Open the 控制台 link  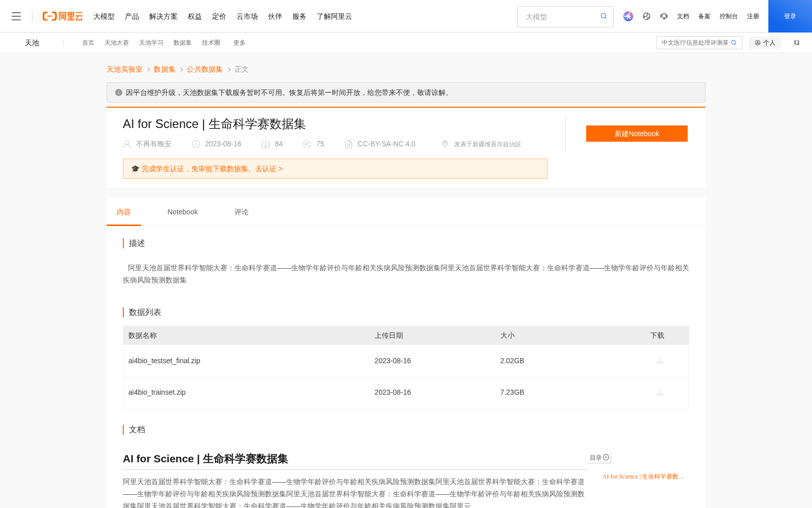[x=729, y=16]
